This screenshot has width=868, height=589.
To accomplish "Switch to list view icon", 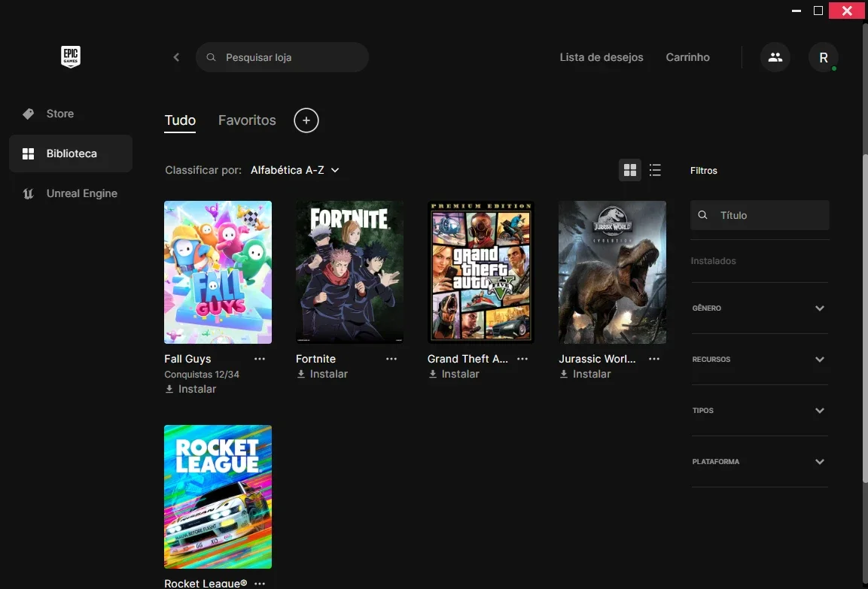I will coord(655,170).
